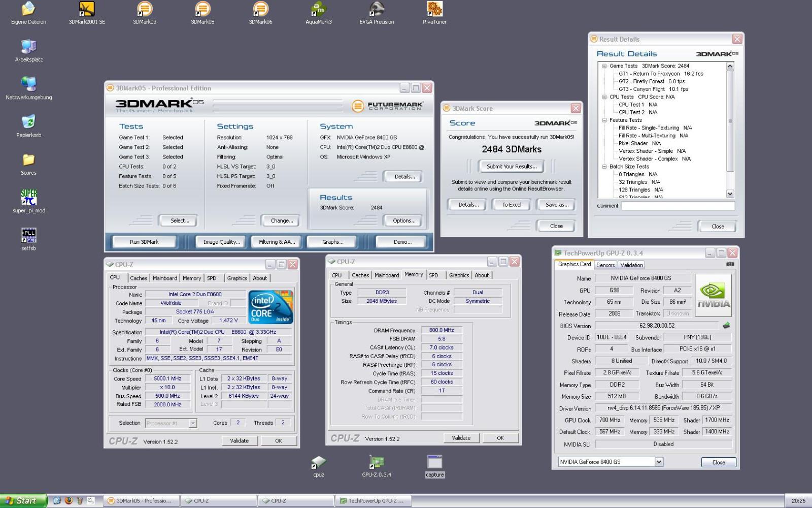The height and width of the screenshot is (508, 812).
Task: Click the Comment field in Result Details
Action: click(x=678, y=206)
